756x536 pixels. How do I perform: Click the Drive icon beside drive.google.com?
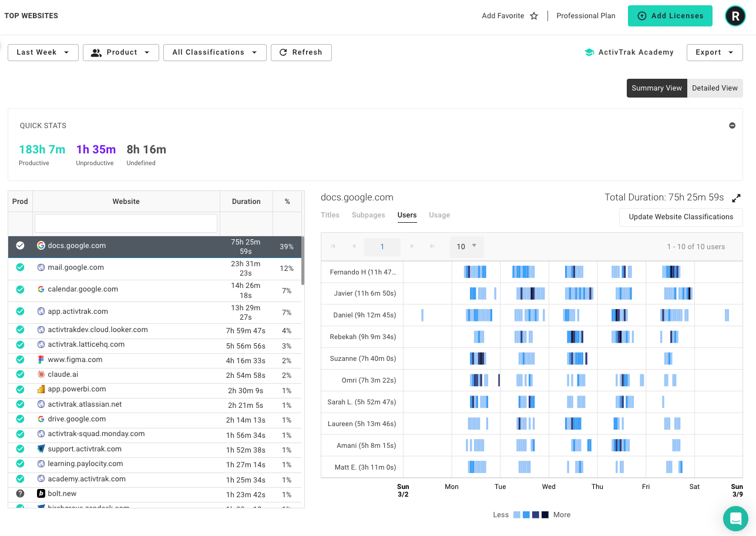click(x=41, y=419)
